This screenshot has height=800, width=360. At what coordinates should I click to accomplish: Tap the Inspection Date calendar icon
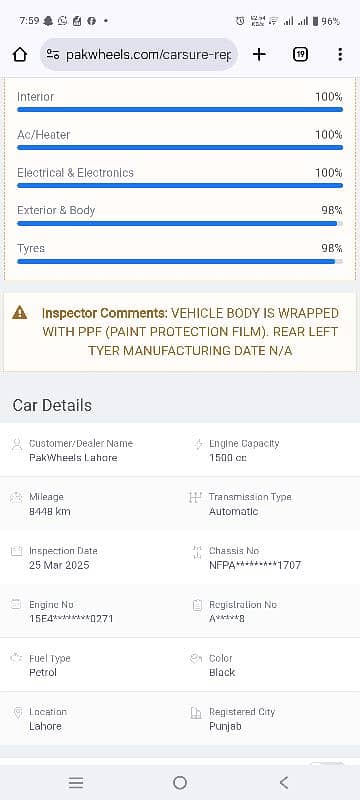(x=17, y=551)
